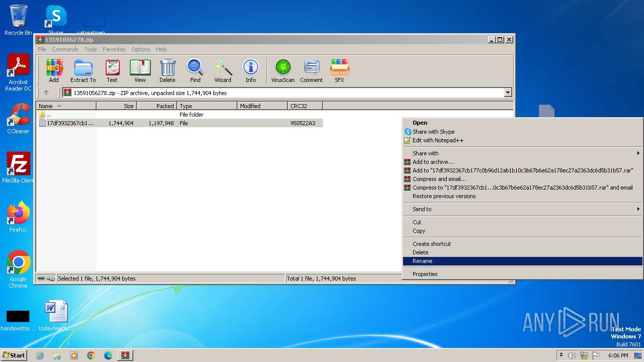Click the Delete toolbar icon
This screenshot has height=362, width=644.
168,70
